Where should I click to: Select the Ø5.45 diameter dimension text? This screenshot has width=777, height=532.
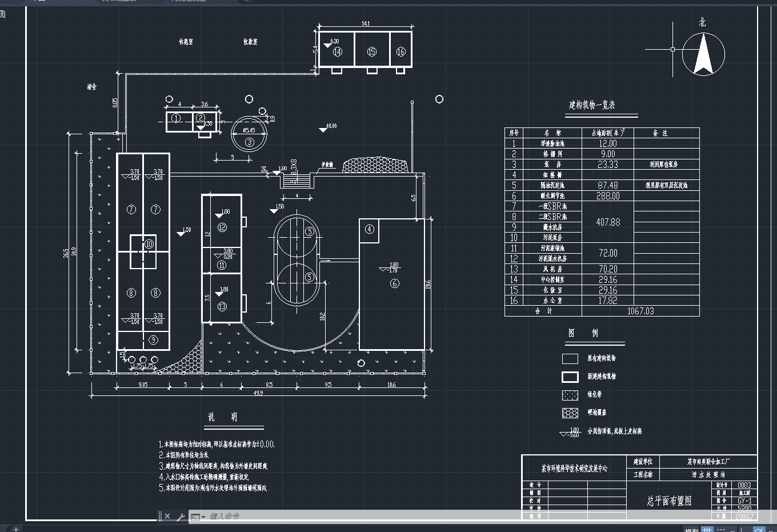click(249, 130)
